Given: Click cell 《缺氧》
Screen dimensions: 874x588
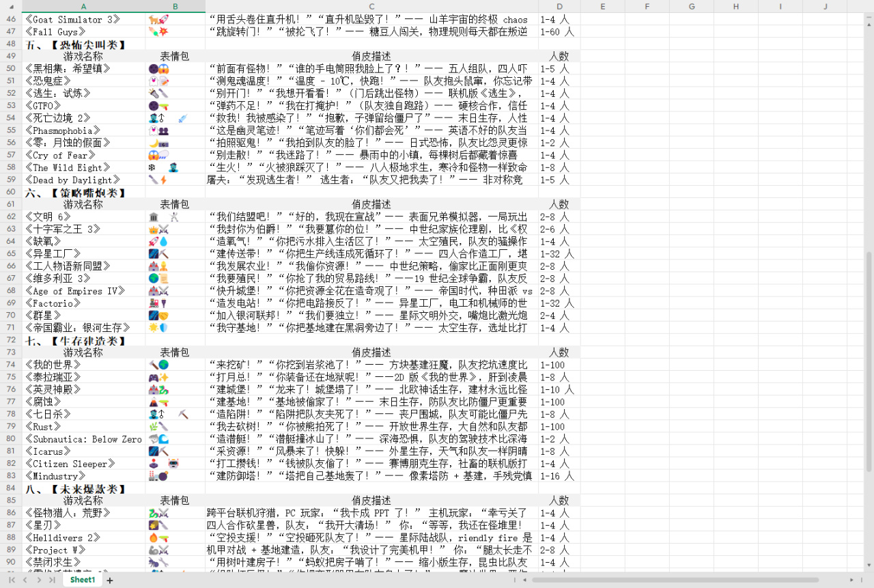Looking at the screenshot, I should [x=83, y=241].
